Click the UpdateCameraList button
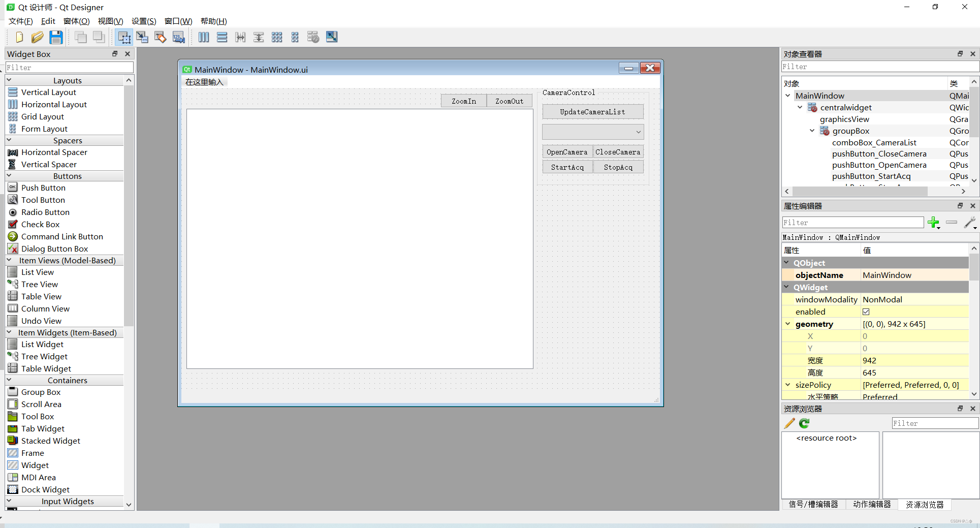The image size is (980, 528). click(593, 112)
